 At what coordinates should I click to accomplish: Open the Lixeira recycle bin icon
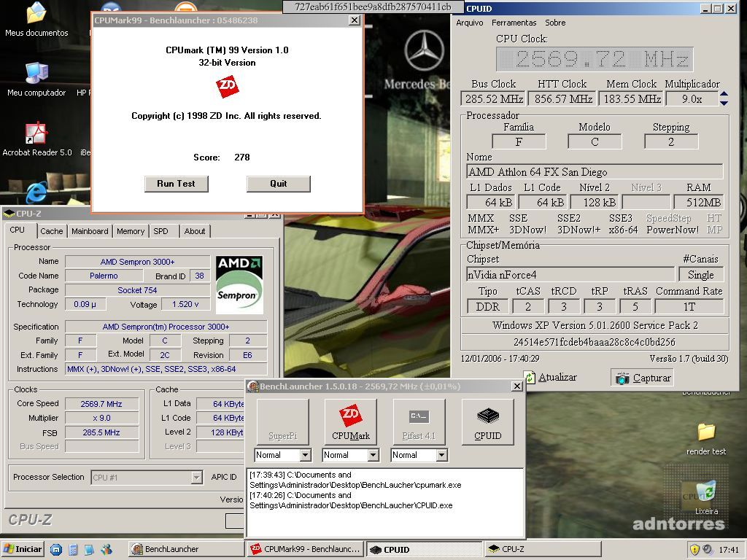(x=706, y=491)
